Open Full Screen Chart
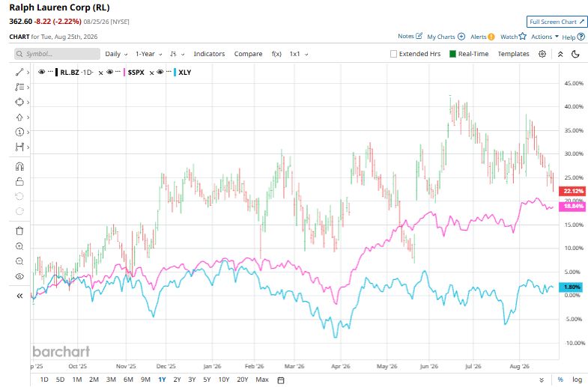The width and height of the screenshot is (588, 387). 557,22
